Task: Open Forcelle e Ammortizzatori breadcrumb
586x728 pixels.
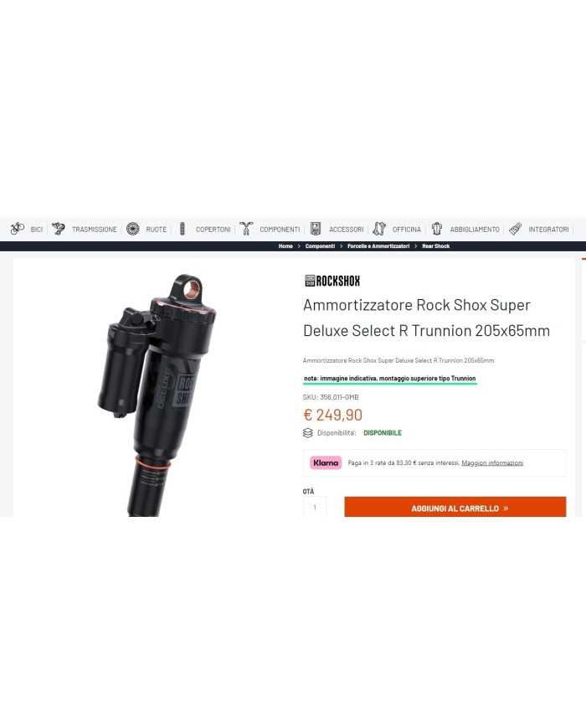Action: (378, 246)
